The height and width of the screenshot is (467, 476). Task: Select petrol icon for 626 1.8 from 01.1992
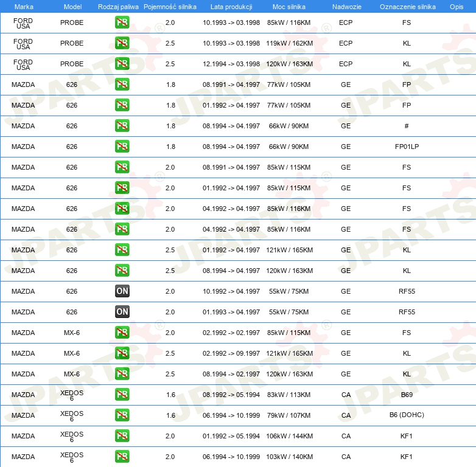coord(122,105)
